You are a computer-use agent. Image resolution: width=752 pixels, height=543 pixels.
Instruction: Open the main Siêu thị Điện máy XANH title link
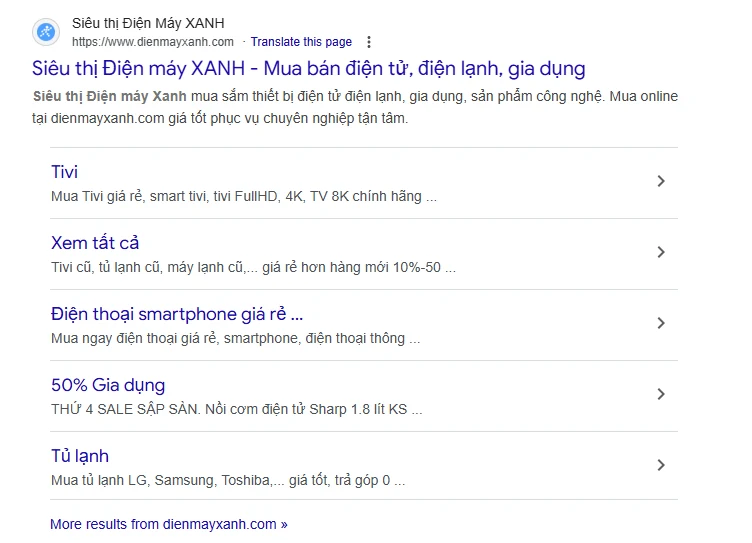pyautogui.click(x=308, y=69)
